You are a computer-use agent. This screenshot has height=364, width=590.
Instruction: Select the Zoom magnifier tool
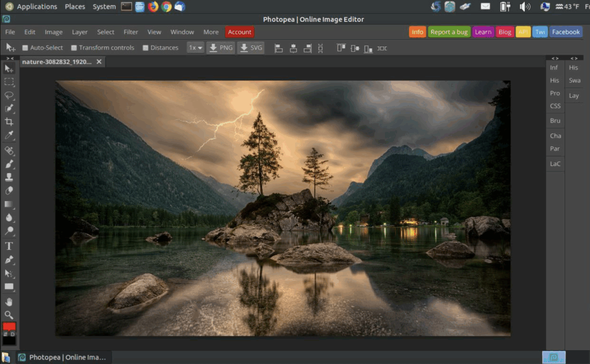[9, 315]
